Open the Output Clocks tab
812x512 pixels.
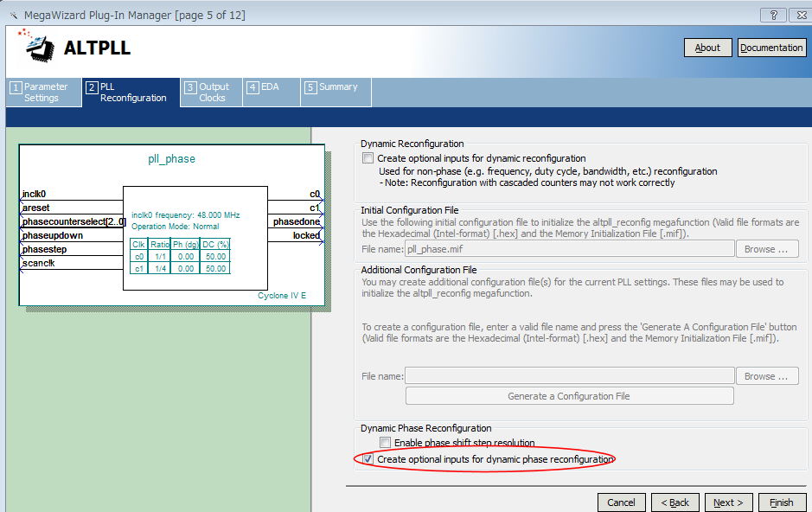pos(211,93)
